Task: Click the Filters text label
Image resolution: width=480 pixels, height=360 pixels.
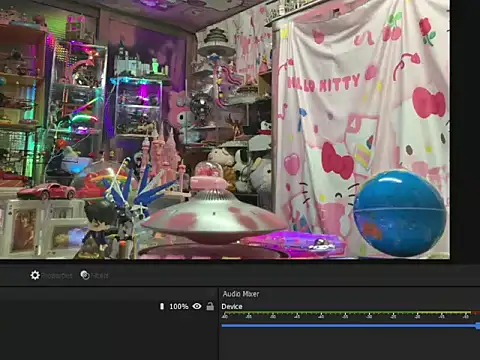Action: [x=100, y=276]
